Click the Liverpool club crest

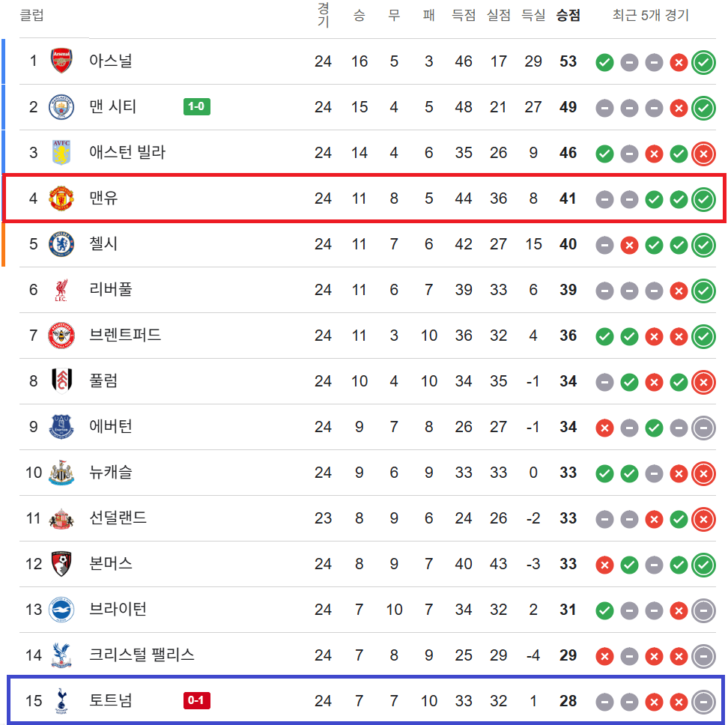tap(61, 290)
